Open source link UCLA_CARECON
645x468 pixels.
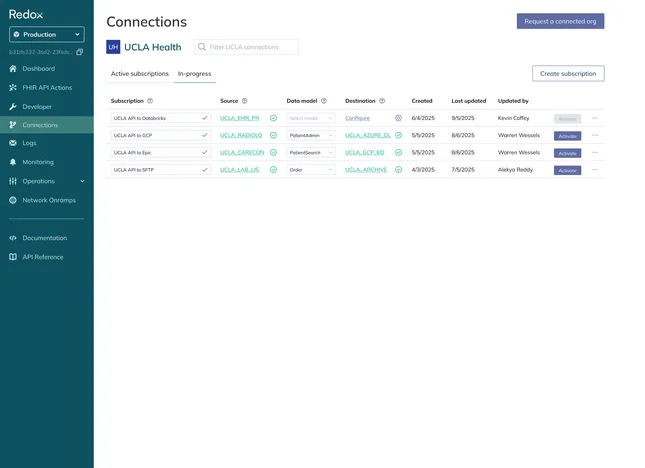click(x=242, y=153)
